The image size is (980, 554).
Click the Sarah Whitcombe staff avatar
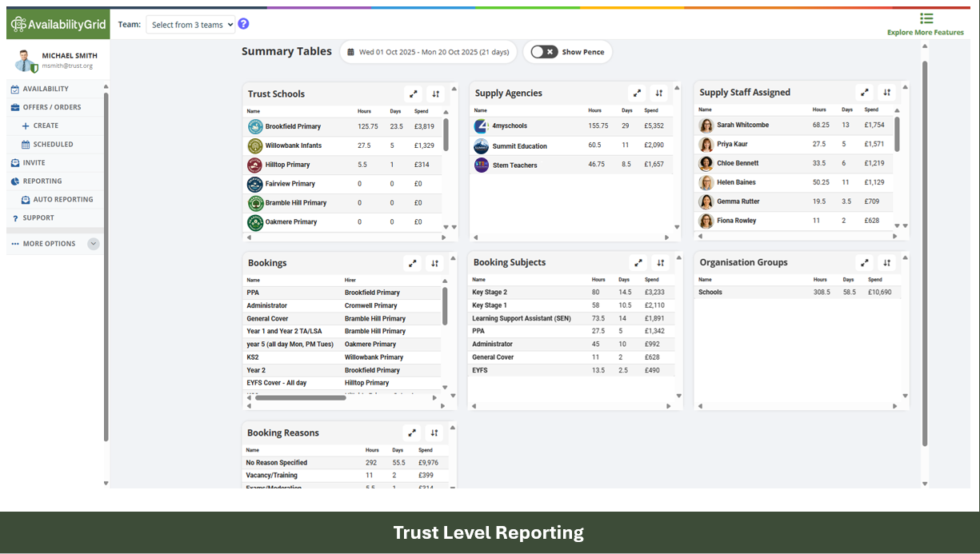pyautogui.click(x=706, y=126)
